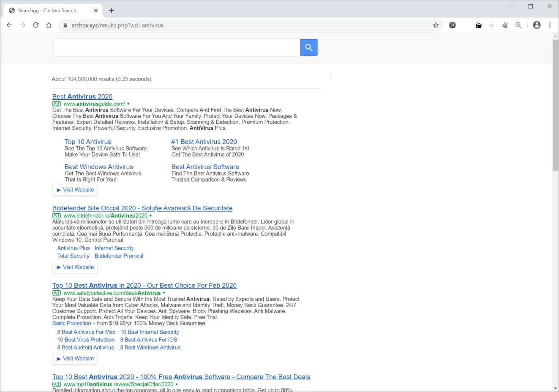Reload the current page
Image resolution: width=559 pixels, height=392 pixels.
point(36,25)
